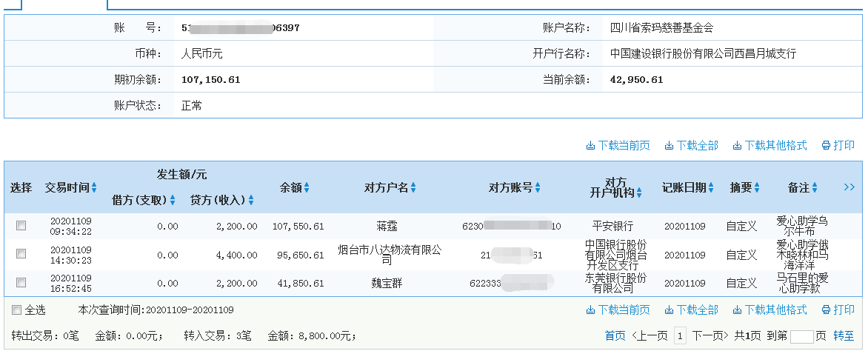Click the 期初余额 value 107,150.61

coord(211,80)
